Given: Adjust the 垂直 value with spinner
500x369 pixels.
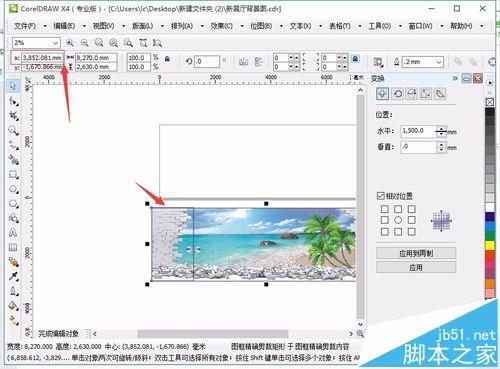Looking at the screenshot, I should tap(441, 147).
